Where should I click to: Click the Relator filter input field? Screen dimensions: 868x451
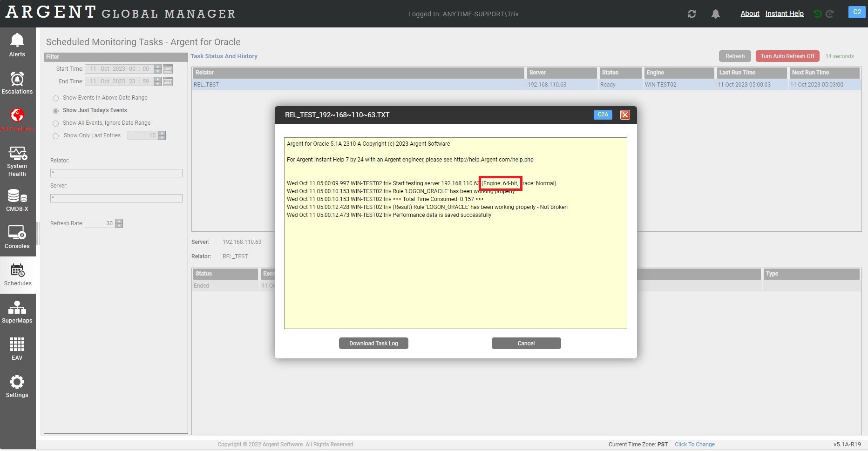click(x=116, y=173)
